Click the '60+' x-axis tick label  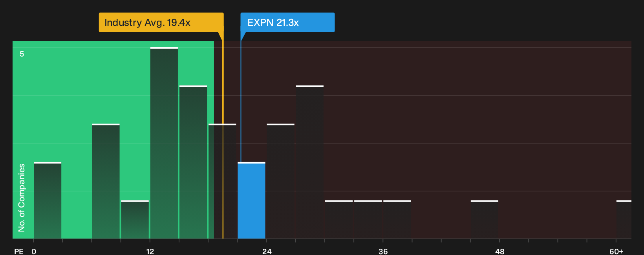pos(617,251)
